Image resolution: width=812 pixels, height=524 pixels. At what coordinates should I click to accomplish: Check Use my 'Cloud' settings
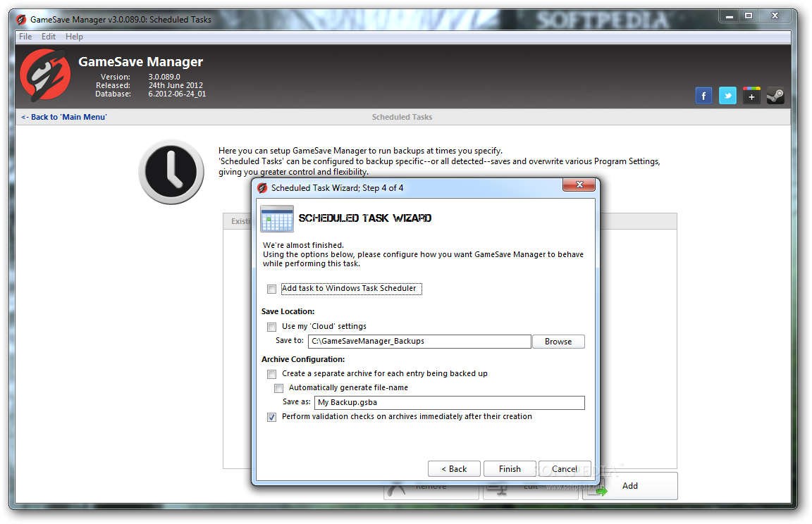[x=271, y=326]
